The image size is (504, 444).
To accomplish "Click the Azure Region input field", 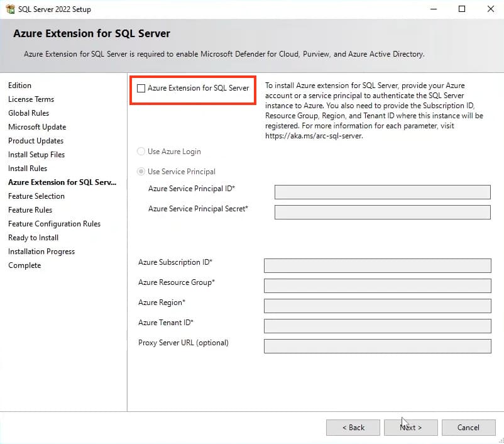I will coord(377,306).
